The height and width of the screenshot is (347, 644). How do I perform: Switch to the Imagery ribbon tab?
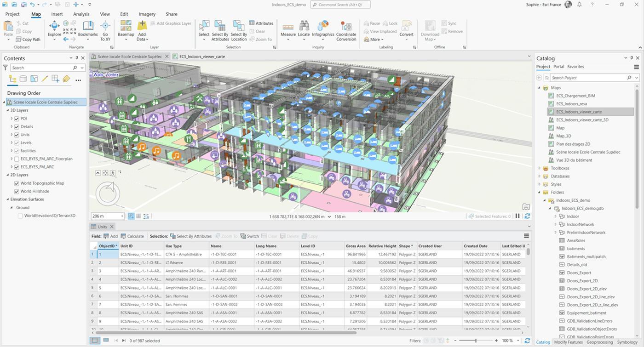pyautogui.click(x=147, y=14)
